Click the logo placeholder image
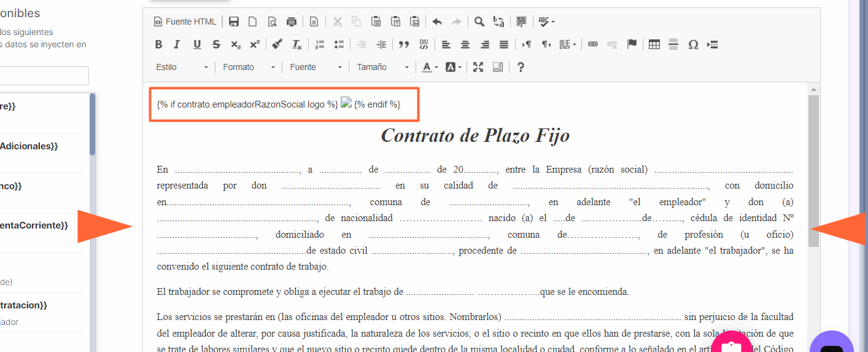The height and width of the screenshot is (352, 868). [346, 103]
